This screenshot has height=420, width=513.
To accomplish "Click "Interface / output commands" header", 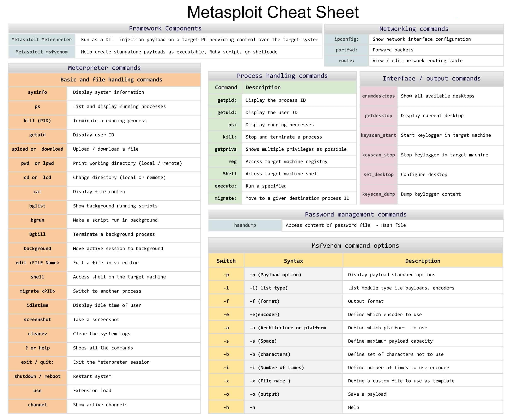I will coord(431,78).
